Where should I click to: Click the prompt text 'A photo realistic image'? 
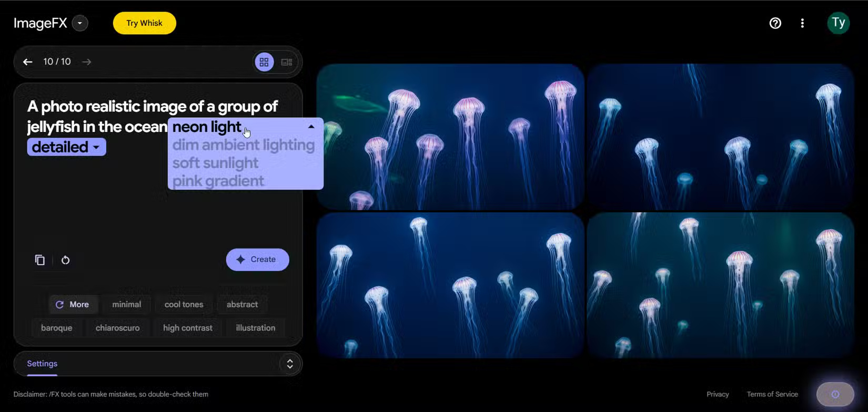pyautogui.click(x=107, y=107)
